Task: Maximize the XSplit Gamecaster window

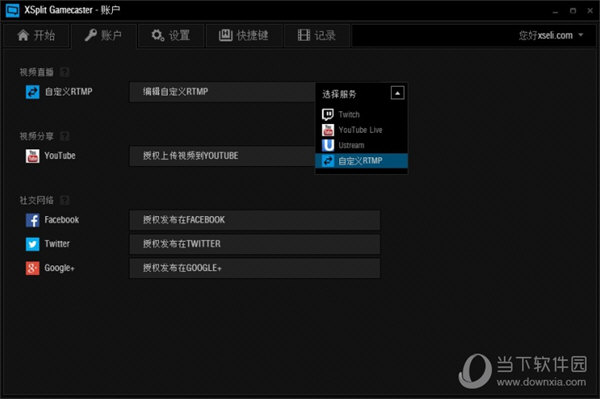Action: click(x=573, y=11)
